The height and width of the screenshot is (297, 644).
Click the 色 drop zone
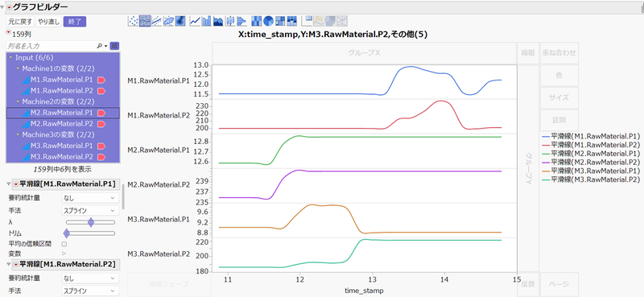[x=559, y=76]
